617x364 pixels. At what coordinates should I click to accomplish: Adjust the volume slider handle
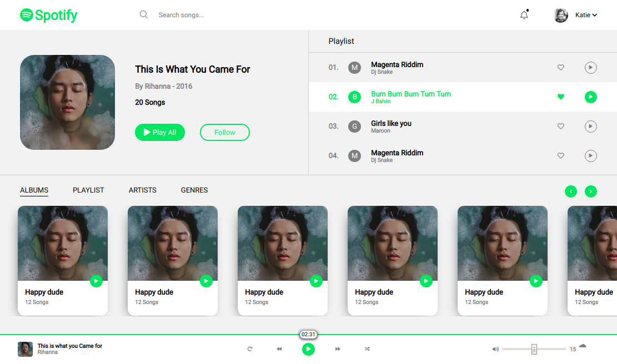point(534,349)
